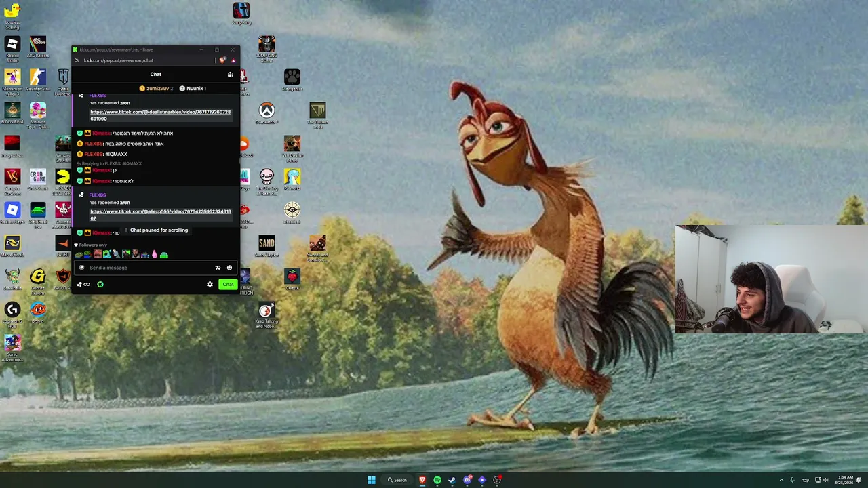This screenshot has height=488, width=868.
Task: Select the first Pepe emote in quick row
Action: tap(79, 255)
